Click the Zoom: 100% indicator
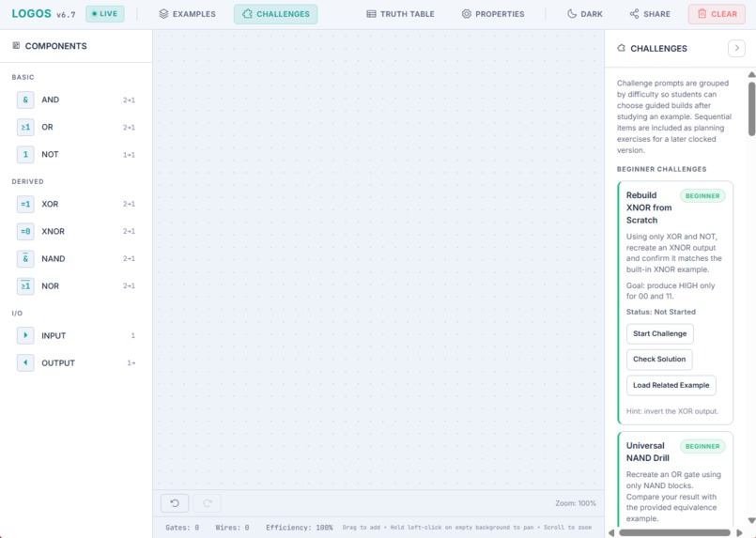This screenshot has width=756, height=538. [x=575, y=503]
